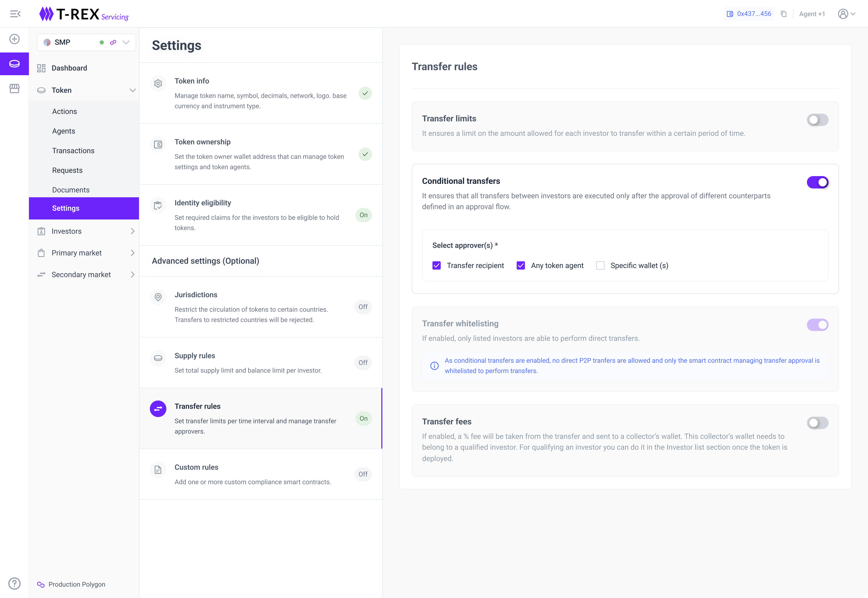868x598 pixels.
Task: Click the Transfer rules On badge
Action: pyautogui.click(x=363, y=419)
